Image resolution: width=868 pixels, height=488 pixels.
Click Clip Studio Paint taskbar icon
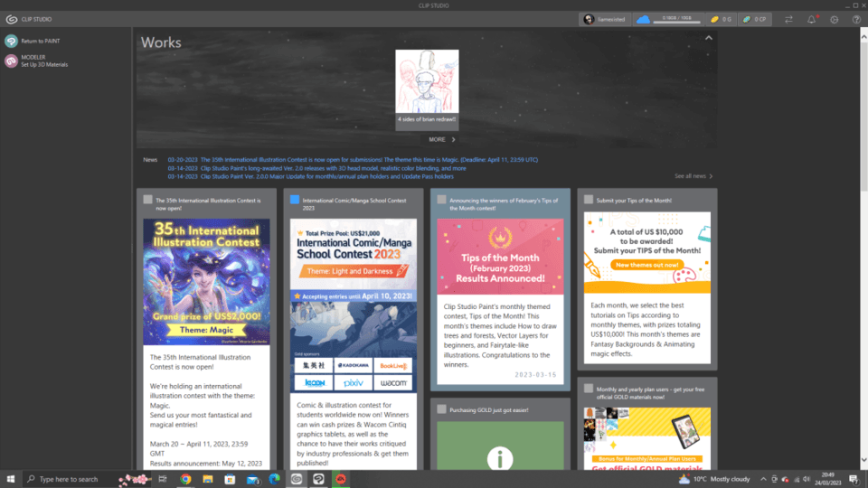(319, 479)
